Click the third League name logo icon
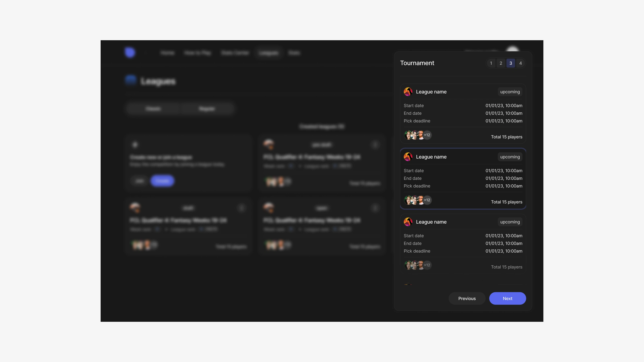This screenshot has height=362, width=644. 408,222
